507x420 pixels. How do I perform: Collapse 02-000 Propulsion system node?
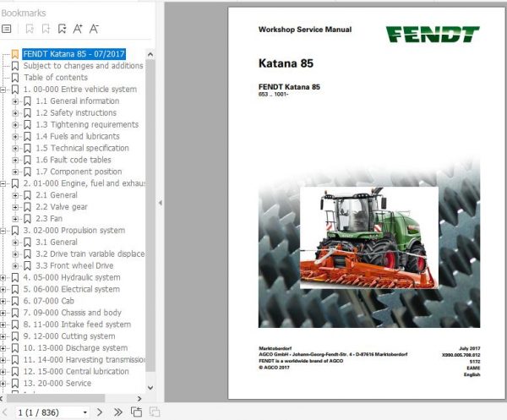click(3, 231)
